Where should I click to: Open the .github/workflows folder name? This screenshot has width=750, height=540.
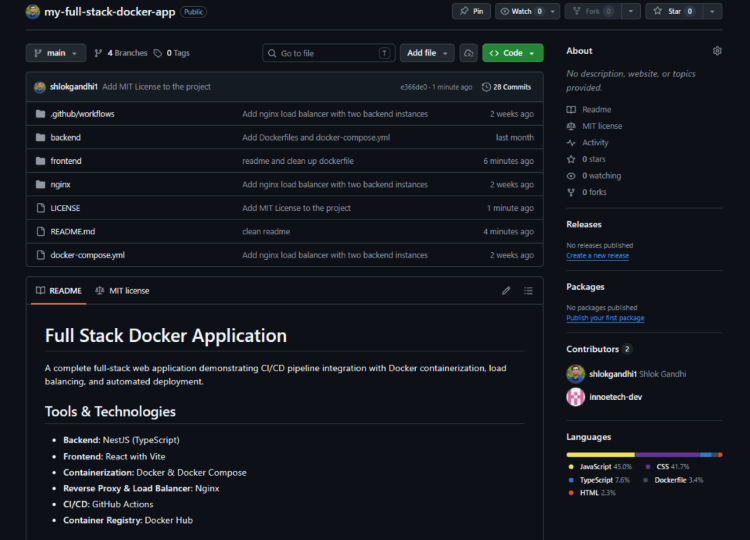(x=82, y=114)
